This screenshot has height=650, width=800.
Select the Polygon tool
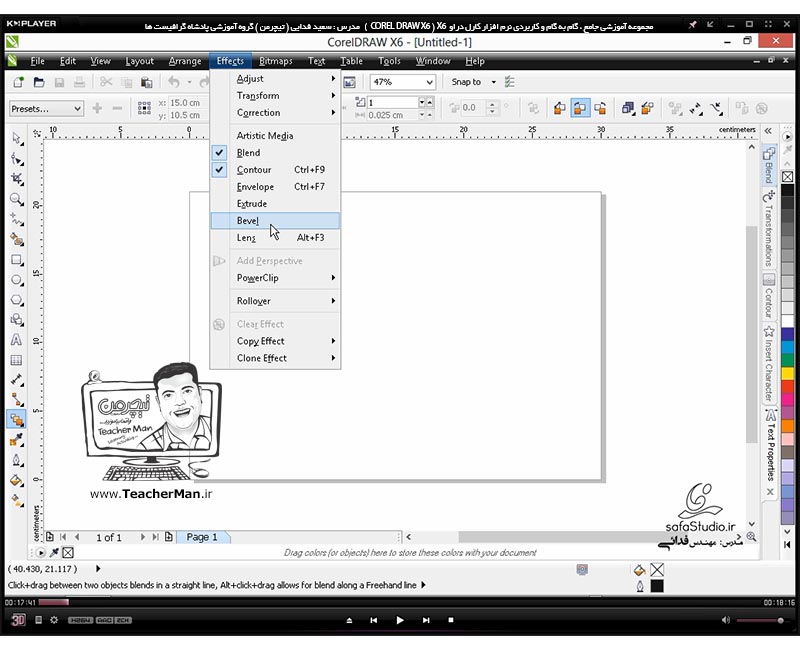point(17,300)
